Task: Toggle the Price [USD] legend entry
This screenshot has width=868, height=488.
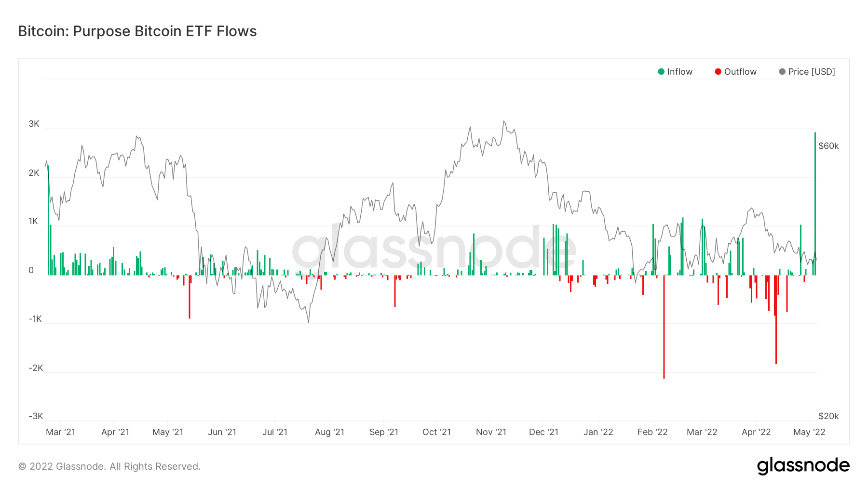Action: pos(807,72)
